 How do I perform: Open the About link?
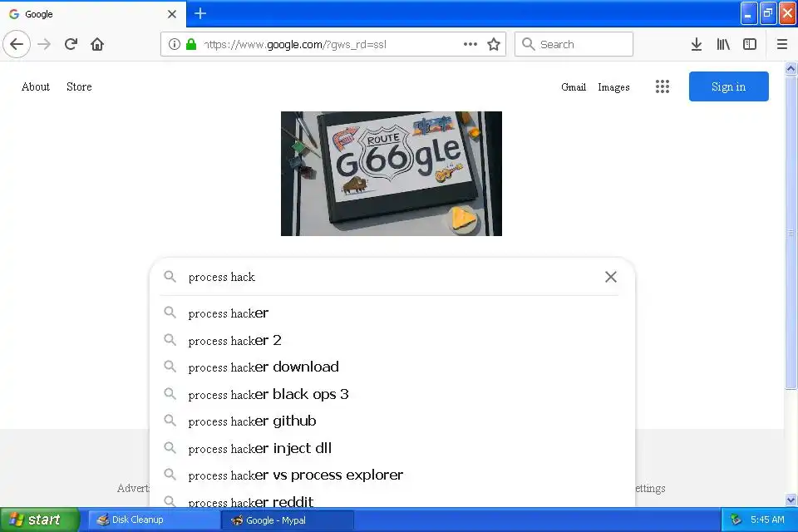pos(36,86)
